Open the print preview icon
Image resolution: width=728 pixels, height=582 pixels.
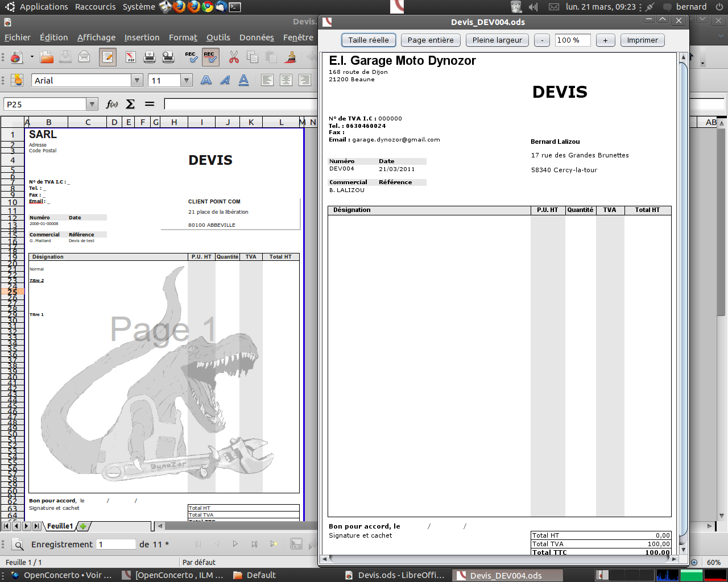[x=168, y=57]
